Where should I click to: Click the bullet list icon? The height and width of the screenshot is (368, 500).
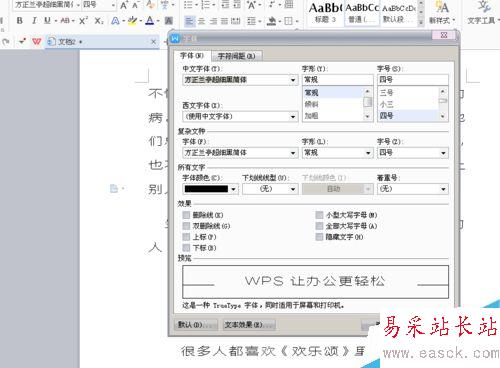point(188,5)
